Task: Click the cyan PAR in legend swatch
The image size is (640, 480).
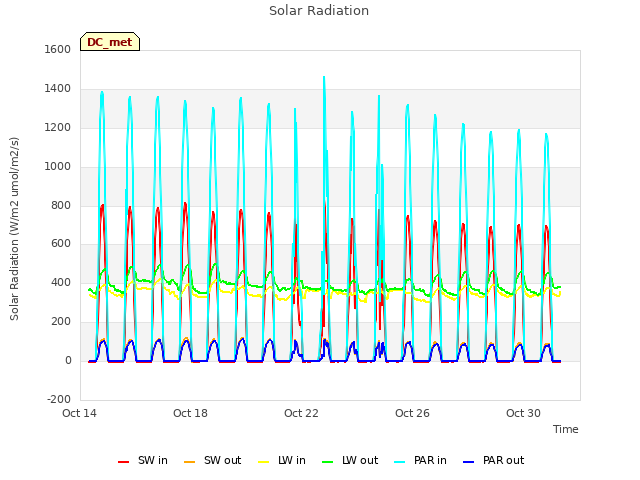Action: [x=400, y=462]
